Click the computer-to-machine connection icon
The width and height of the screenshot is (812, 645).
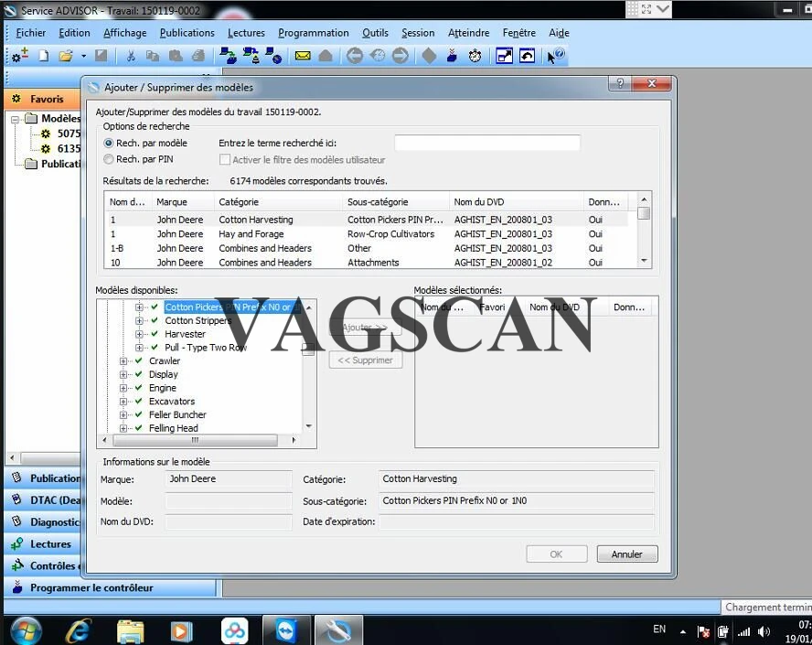(x=228, y=56)
